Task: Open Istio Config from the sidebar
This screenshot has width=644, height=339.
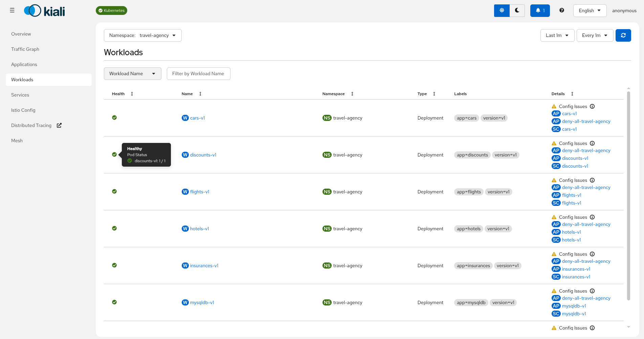Action: click(23, 110)
